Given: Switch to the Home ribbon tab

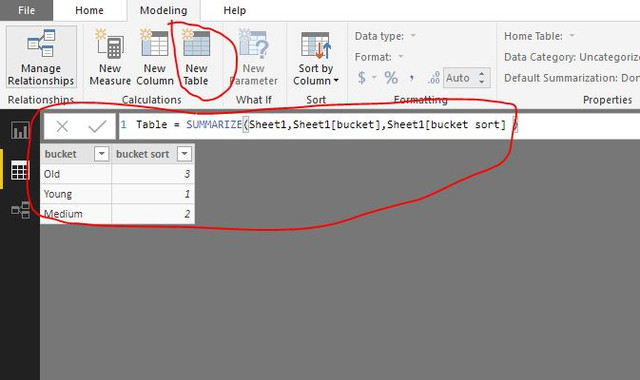Looking at the screenshot, I should [x=89, y=10].
